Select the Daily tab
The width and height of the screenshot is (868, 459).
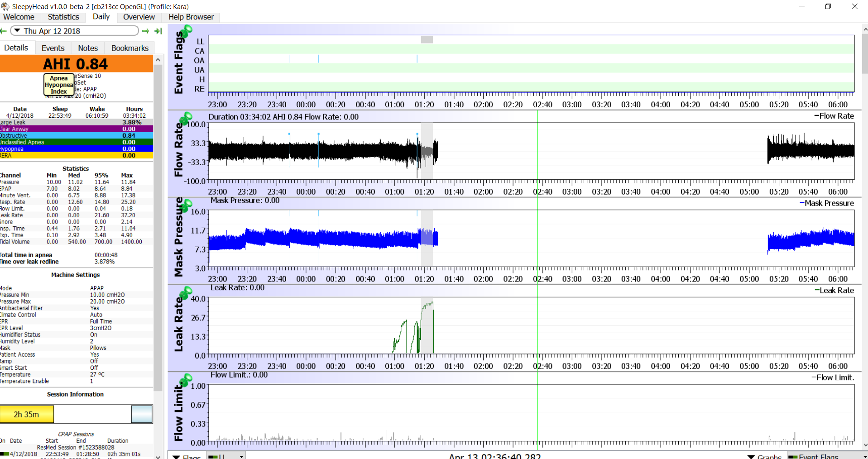(x=101, y=16)
